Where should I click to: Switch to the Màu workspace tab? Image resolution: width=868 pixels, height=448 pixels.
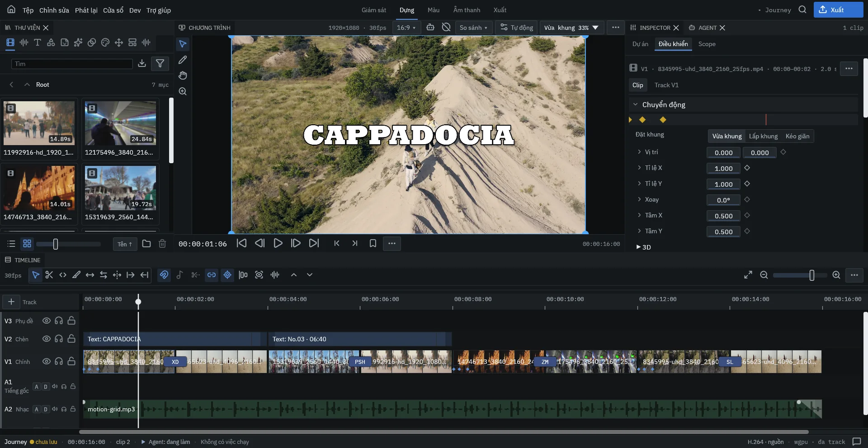pos(434,10)
